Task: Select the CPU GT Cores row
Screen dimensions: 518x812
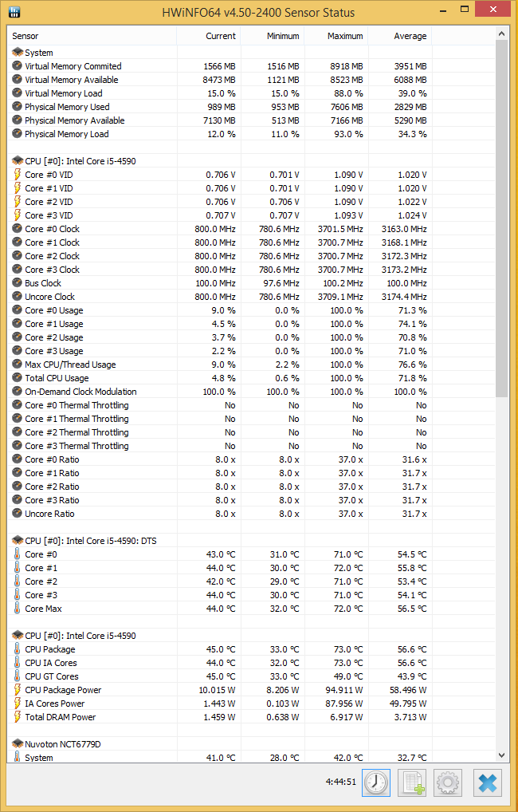Action: click(x=251, y=676)
